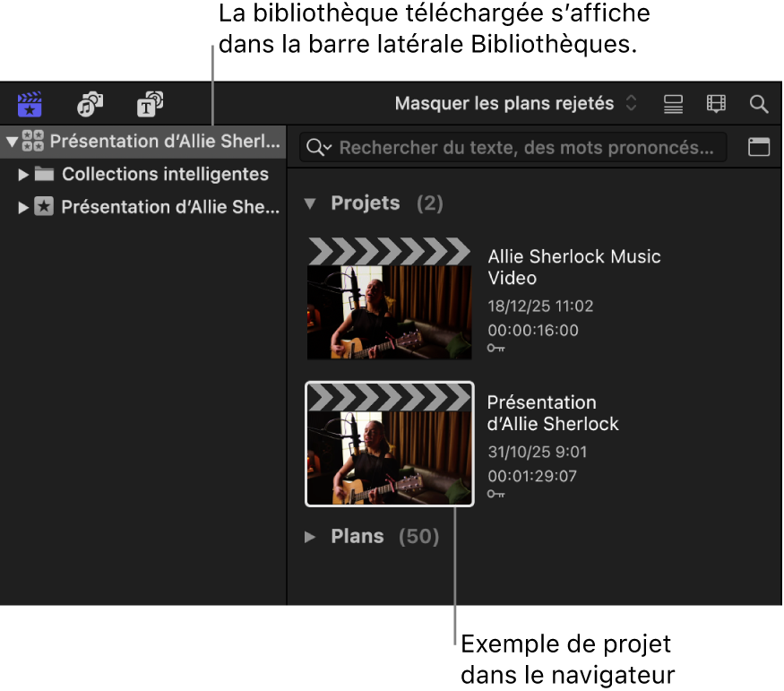Select the Allie Sherlock Music Video thumbnail
784x691 pixels.
(x=390, y=298)
